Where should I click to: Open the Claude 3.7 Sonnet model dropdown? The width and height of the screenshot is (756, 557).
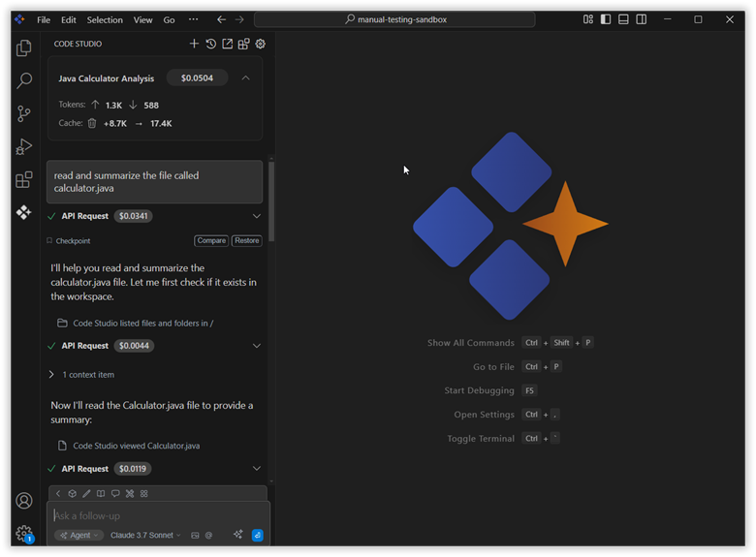[145, 535]
